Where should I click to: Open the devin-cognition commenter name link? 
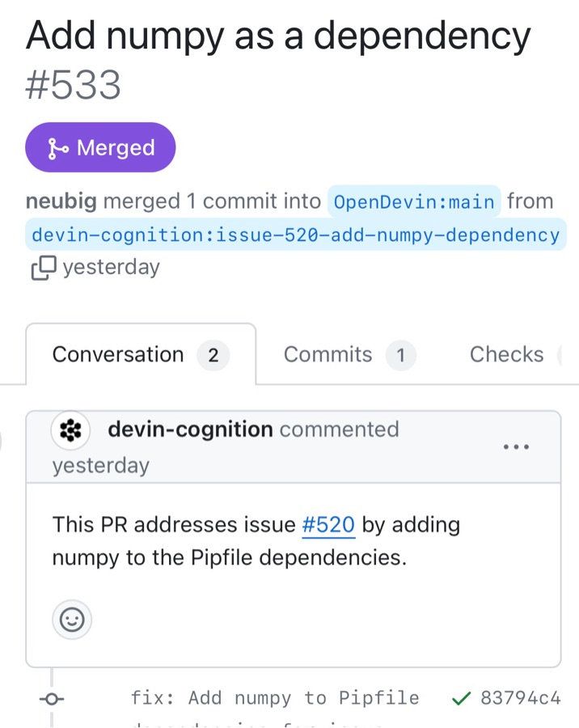pyautogui.click(x=190, y=430)
